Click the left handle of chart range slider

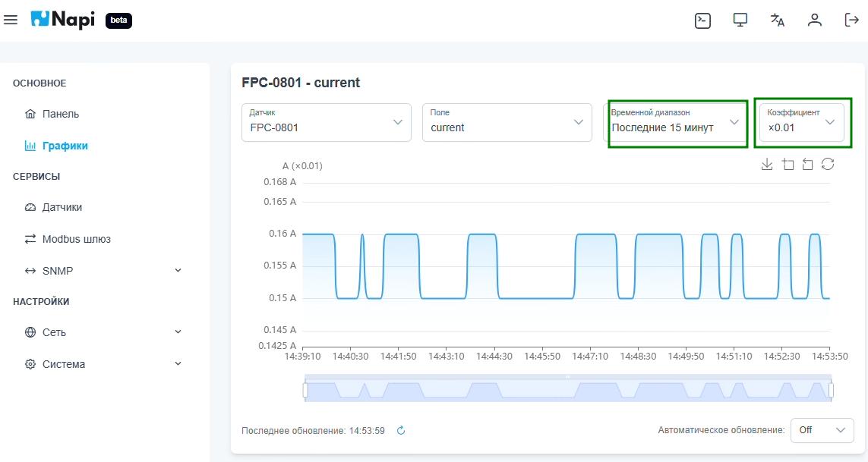pyautogui.click(x=305, y=390)
